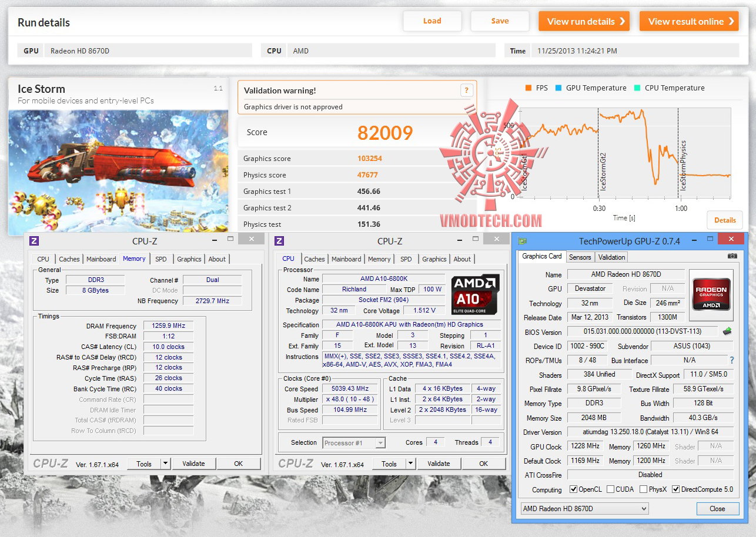Open the Processor #1 selection dropdown
The image size is (756, 537).
354,443
